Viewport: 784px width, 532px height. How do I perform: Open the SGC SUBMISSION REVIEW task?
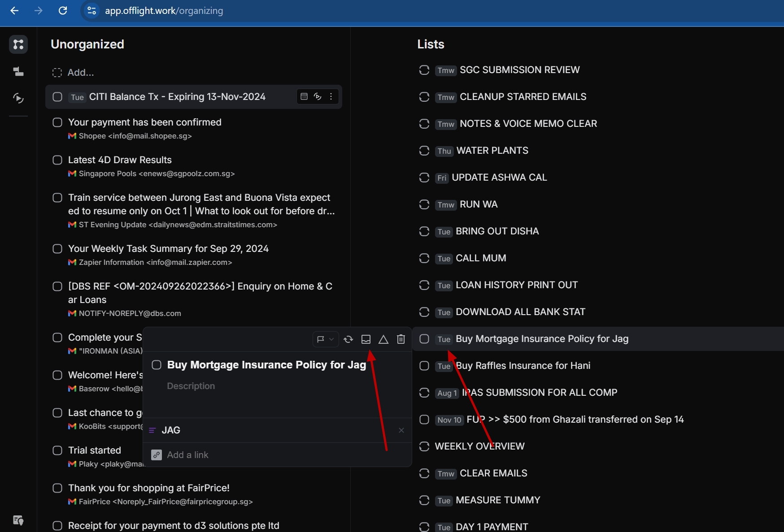pyautogui.click(x=519, y=70)
